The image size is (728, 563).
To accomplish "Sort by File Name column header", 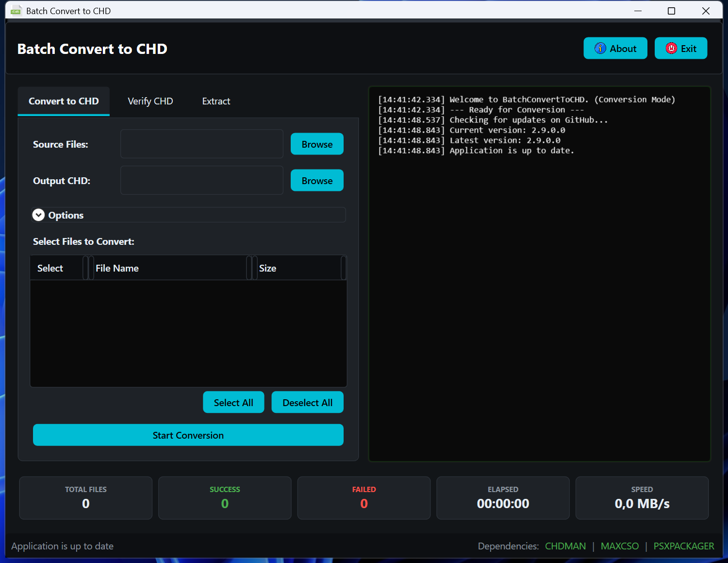I will 170,268.
